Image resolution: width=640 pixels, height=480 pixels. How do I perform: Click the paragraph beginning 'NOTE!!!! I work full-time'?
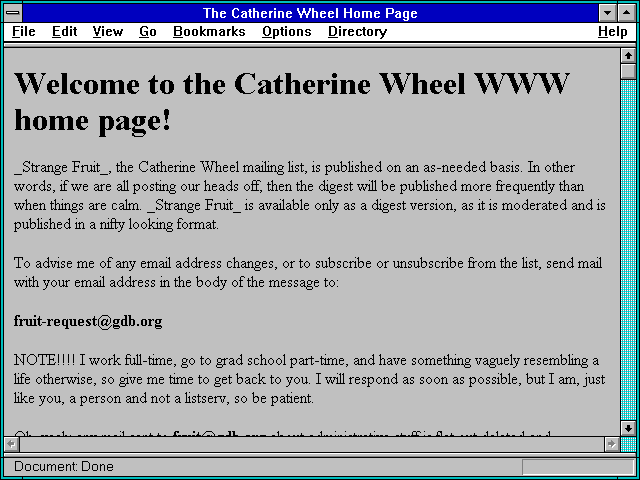[309, 379]
